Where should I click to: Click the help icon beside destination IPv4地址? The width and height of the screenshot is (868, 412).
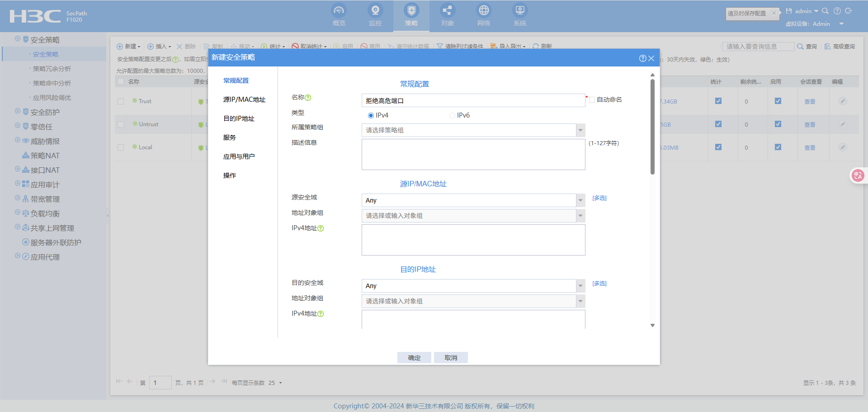[x=321, y=314]
